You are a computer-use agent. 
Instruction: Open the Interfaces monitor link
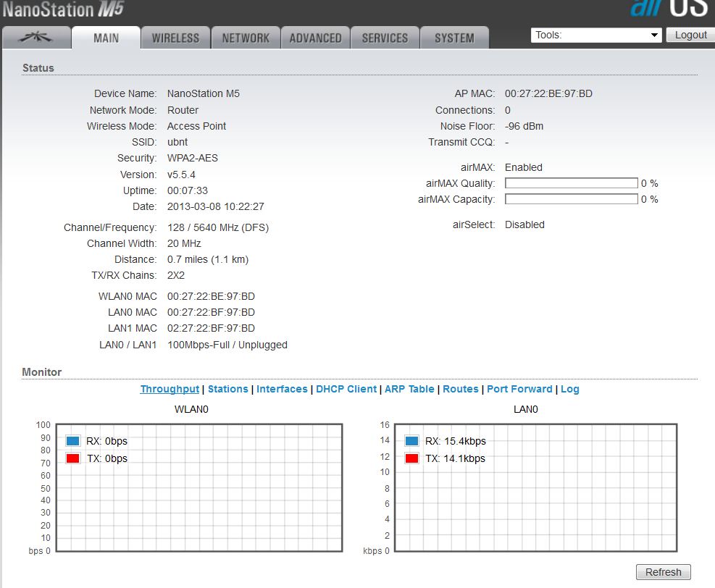click(282, 389)
